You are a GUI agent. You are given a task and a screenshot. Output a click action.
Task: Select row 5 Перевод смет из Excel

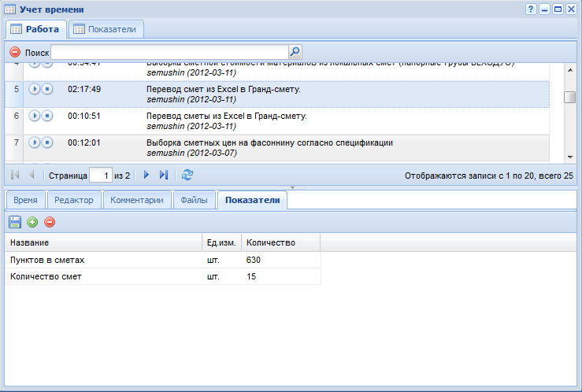pyautogui.click(x=277, y=94)
